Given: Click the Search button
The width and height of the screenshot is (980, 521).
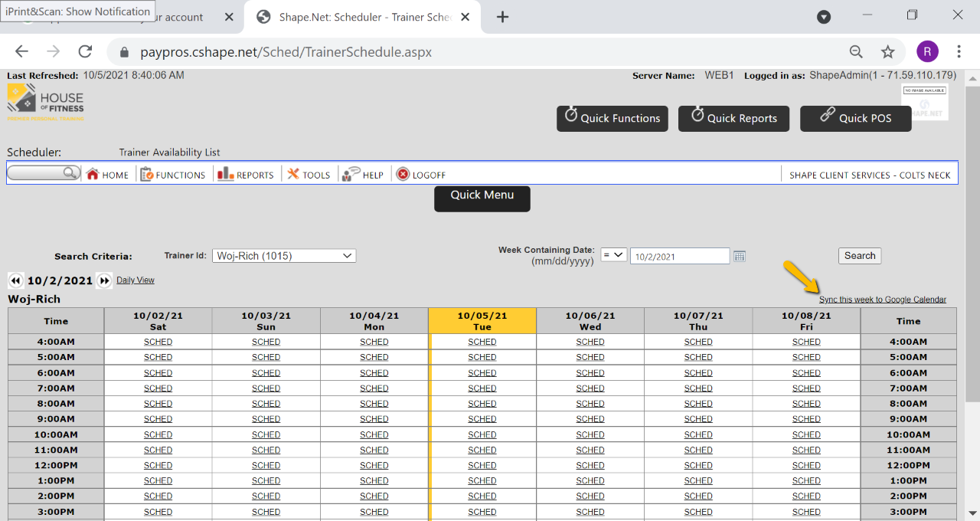Looking at the screenshot, I should pyautogui.click(x=859, y=255).
